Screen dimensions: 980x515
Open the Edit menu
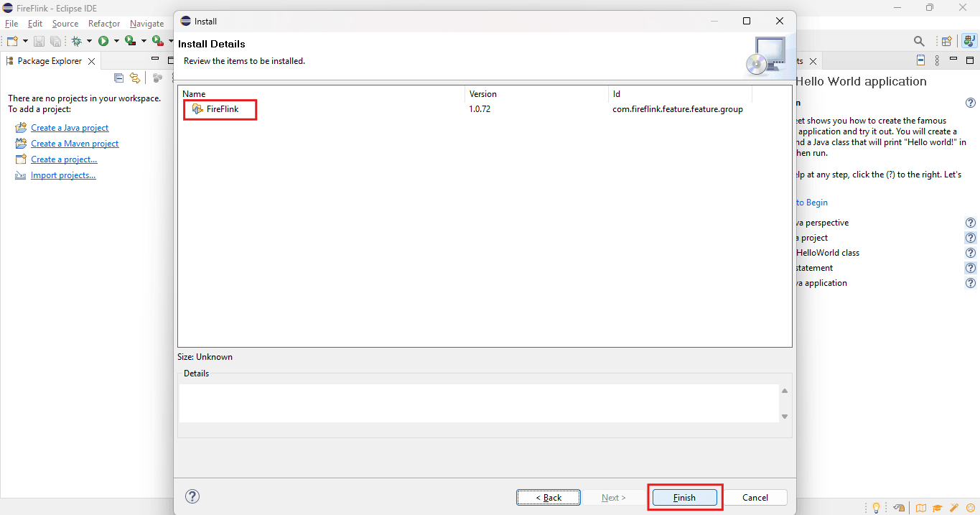coord(35,24)
